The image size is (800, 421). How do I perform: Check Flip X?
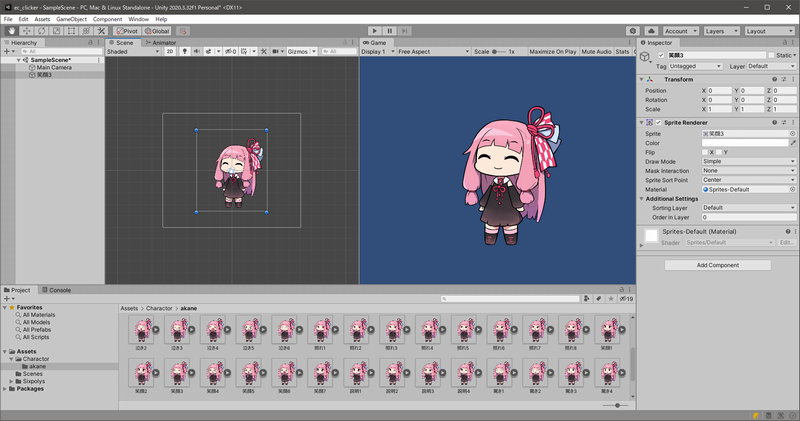pyautogui.click(x=705, y=152)
